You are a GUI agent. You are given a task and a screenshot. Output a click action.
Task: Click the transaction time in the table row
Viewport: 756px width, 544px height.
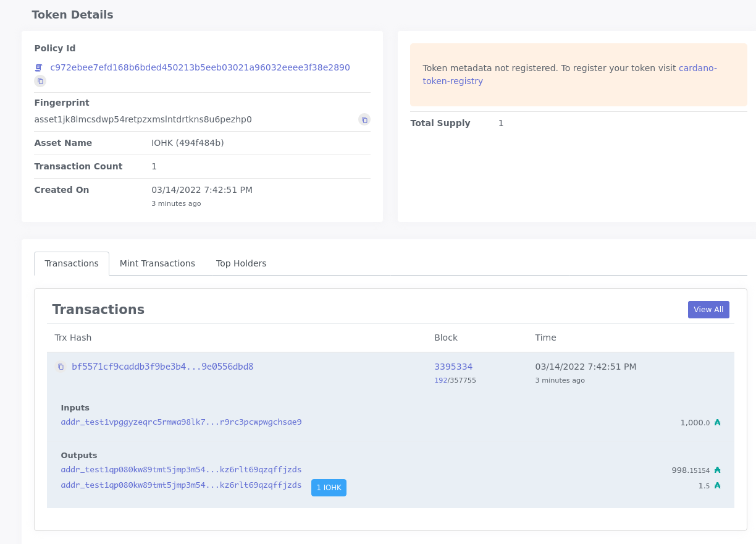tap(586, 367)
